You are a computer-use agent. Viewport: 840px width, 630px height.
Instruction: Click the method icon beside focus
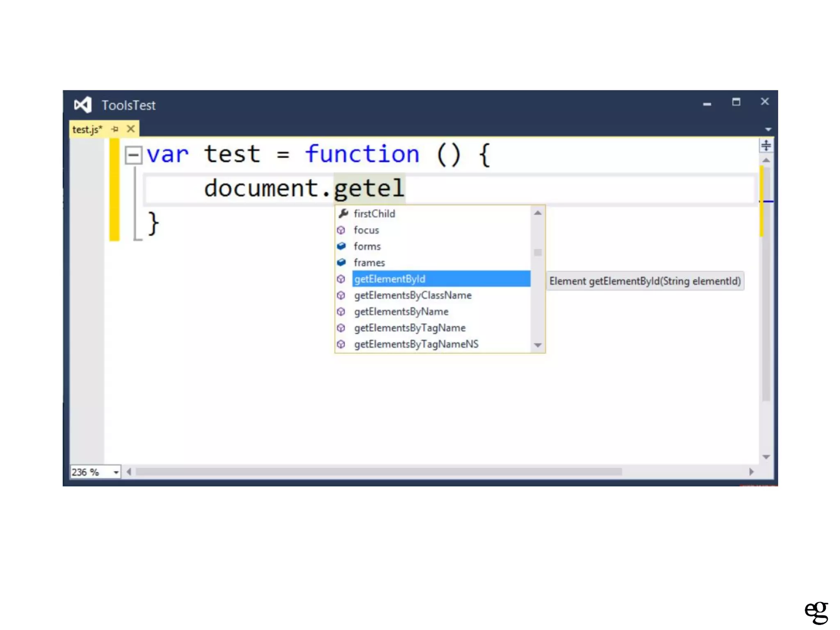click(341, 230)
